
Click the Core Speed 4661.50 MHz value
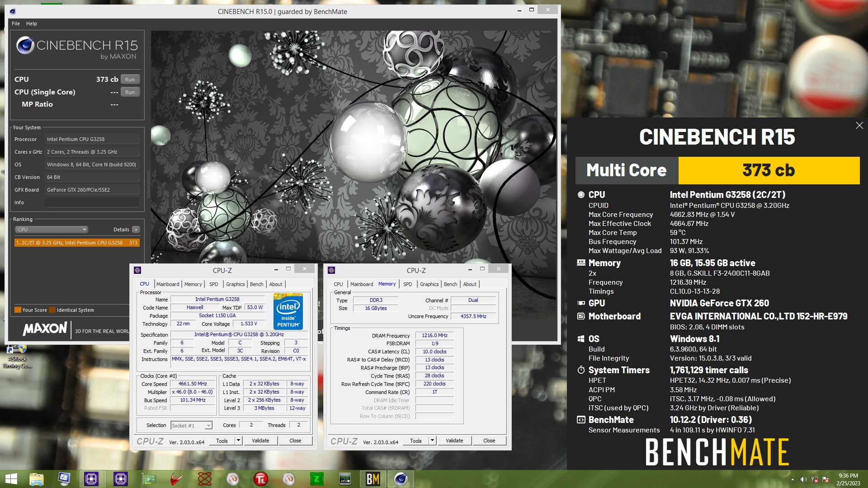193,384
